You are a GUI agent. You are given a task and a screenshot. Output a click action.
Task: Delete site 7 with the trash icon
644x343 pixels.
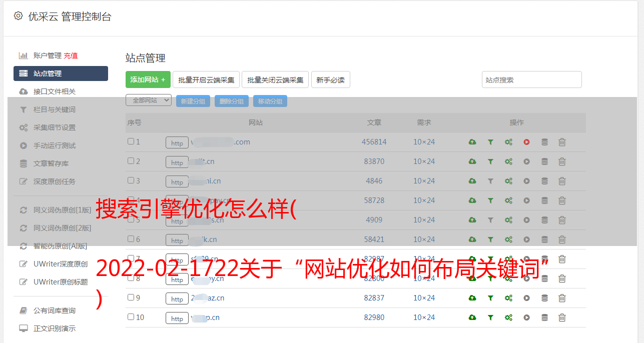(x=562, y=259)
